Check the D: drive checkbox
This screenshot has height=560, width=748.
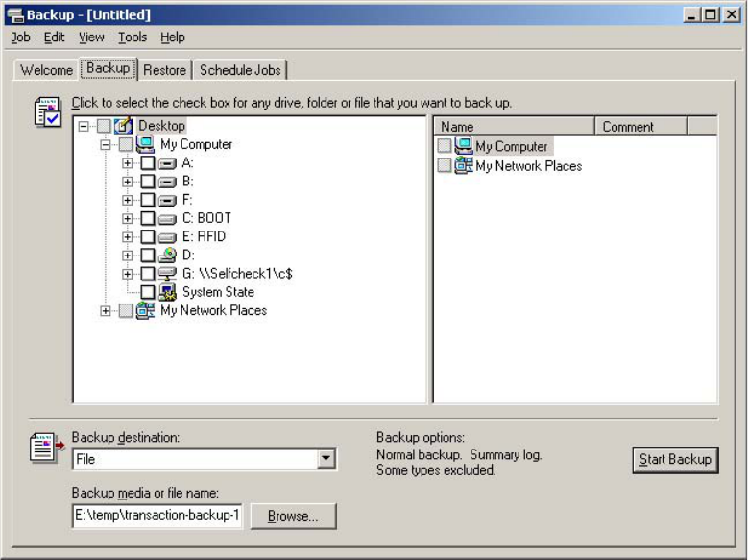coord(148,255)
